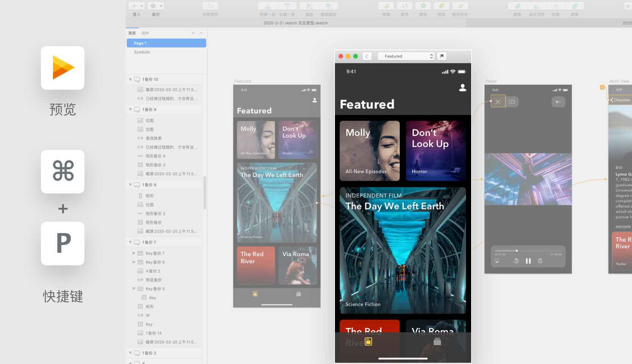This screenshot has width=632, height=364.
Task: Click the subtract boolean toolbar icon
Action: [x=537, y=6]
